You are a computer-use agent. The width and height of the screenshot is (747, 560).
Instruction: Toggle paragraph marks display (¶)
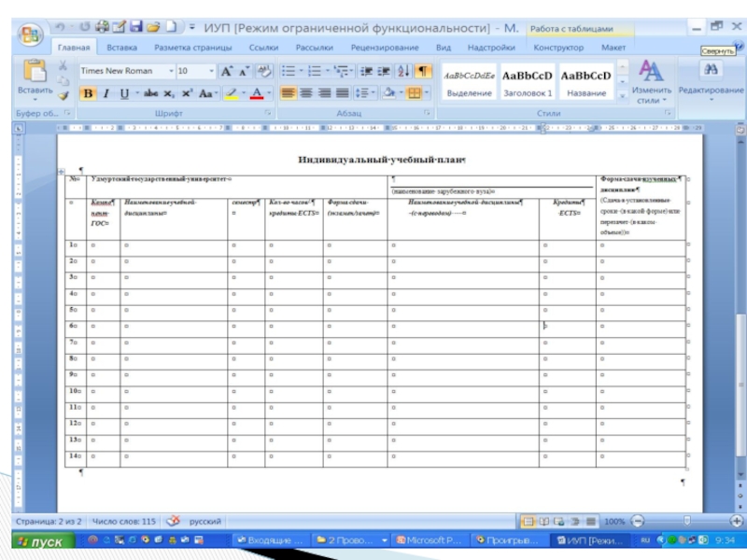click(x=423, y=71)
